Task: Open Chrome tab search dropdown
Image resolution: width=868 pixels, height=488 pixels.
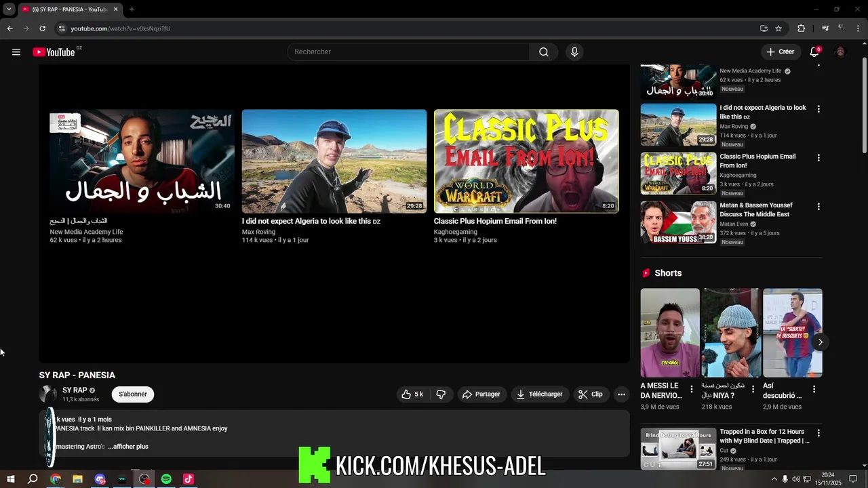Action: coord(9,9)
